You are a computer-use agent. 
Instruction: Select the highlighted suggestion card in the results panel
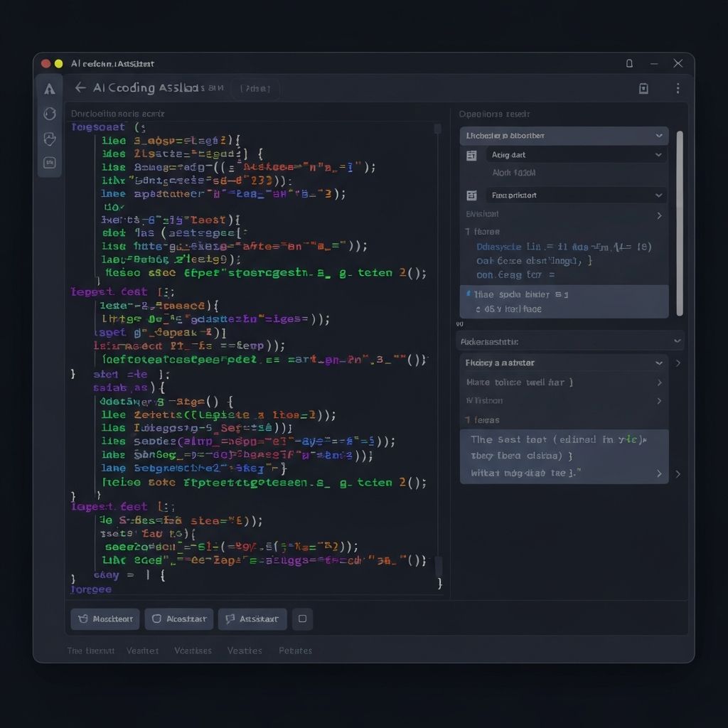coord(564,301)
